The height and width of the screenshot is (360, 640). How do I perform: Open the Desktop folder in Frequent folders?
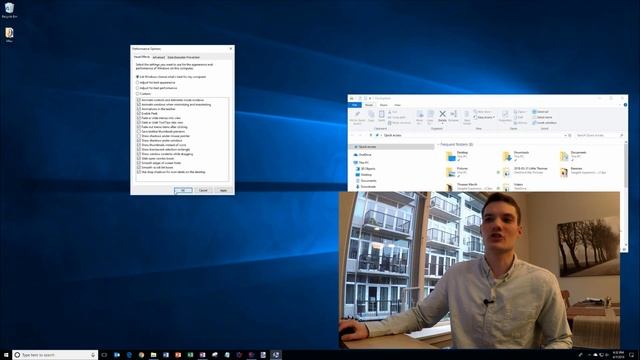[x=457, y=156]
